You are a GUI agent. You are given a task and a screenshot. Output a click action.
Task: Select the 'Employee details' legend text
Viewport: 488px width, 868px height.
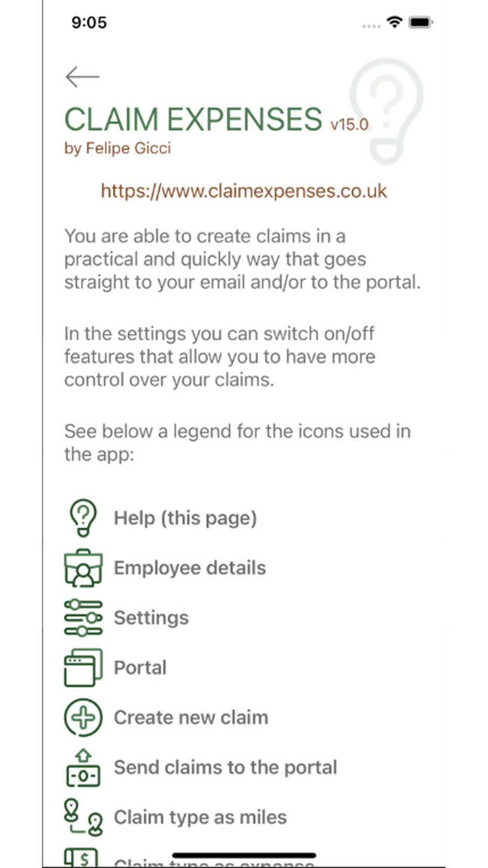(190, 568)
